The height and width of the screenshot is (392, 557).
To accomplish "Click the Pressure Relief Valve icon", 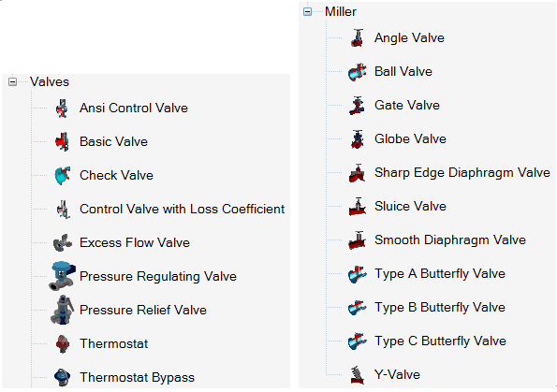I will pos(62,310).
